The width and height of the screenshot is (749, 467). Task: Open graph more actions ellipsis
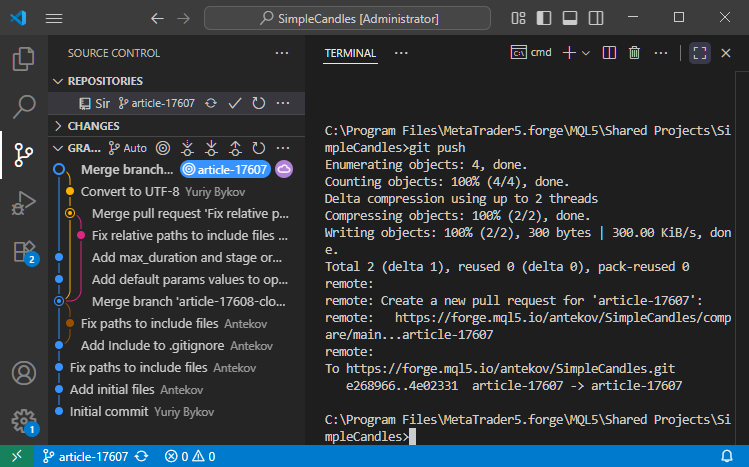coord(283,148)
